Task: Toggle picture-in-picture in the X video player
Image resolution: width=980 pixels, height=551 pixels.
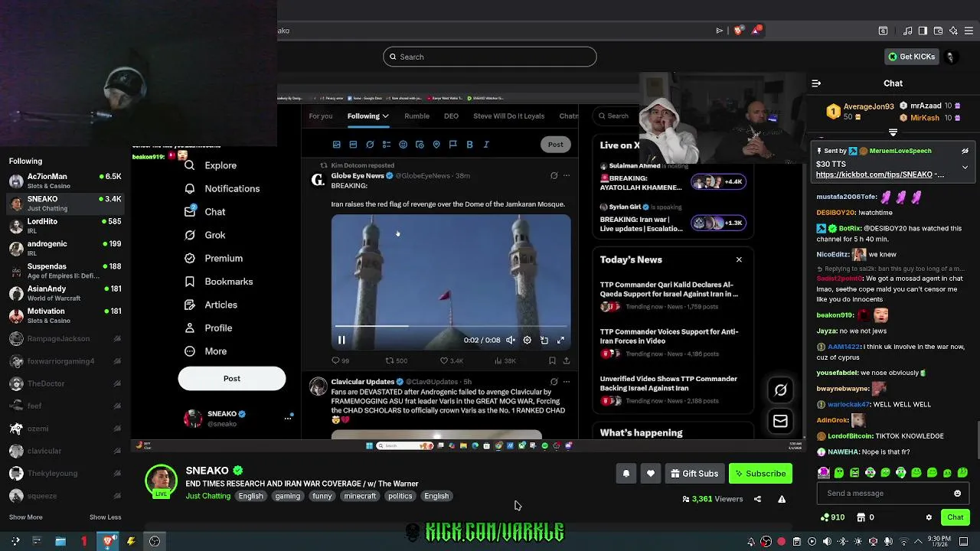Action: [x=544, y=341]
